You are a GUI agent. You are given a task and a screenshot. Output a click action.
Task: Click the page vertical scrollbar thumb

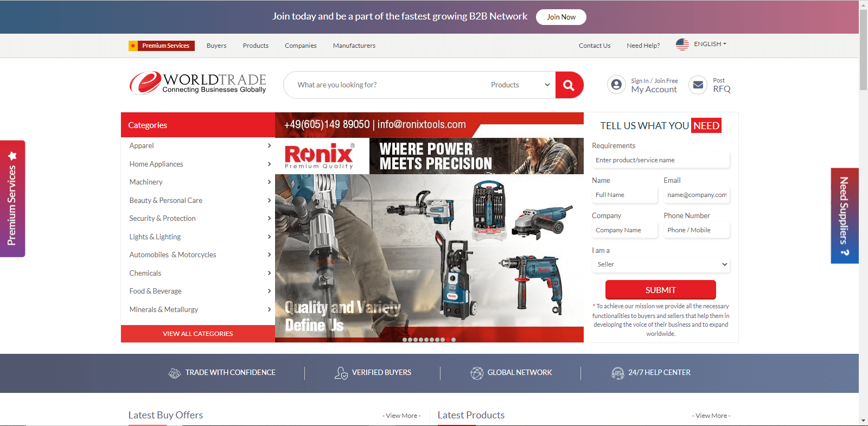pos(863,49)
